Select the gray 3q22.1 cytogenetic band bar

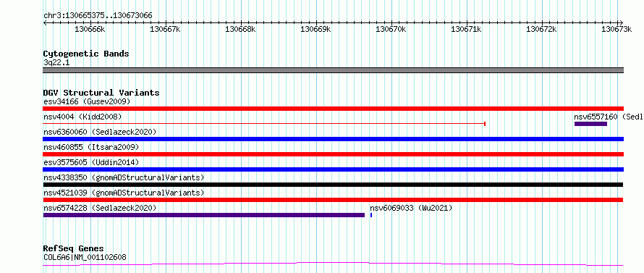[x=333, y=70]
